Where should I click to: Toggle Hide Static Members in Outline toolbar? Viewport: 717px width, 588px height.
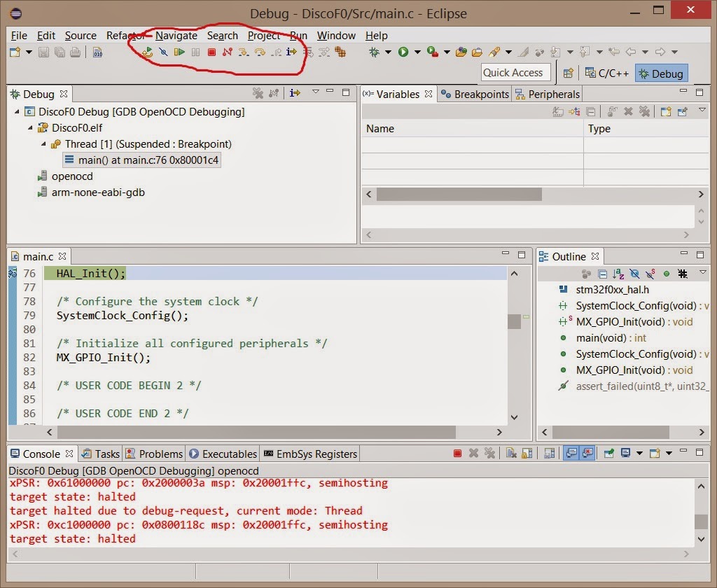coord(650,274)
